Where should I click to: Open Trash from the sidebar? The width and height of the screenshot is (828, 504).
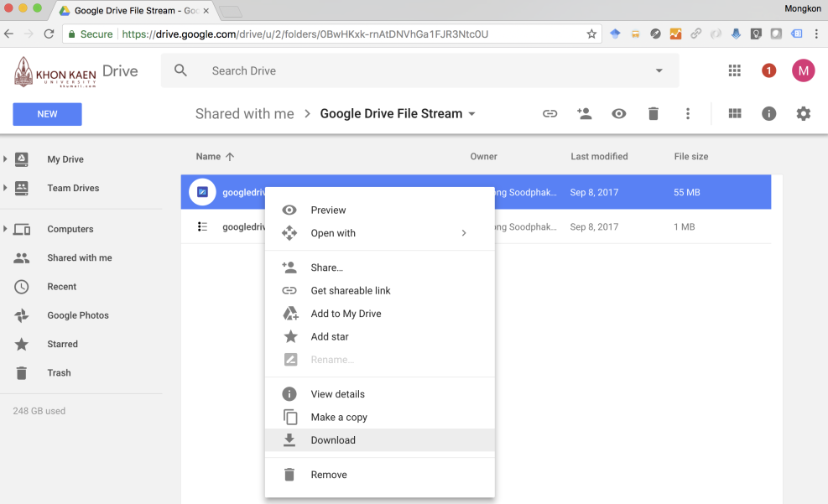(59, 372)
